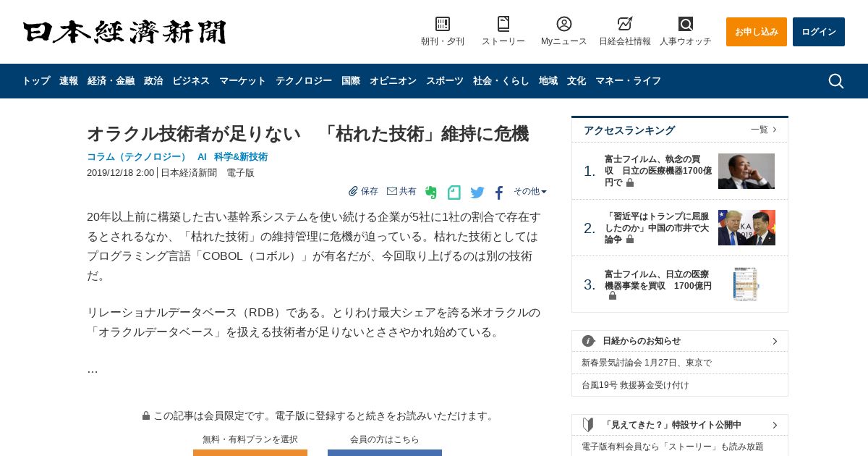Click the 日経からのお知らせ info icon
Viewport: 868px width, 456px height.
tap(588, 341)
